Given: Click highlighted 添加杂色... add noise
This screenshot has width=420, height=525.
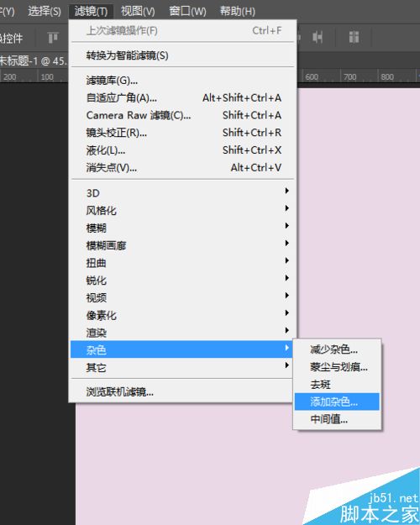Looking at the screenshot, I should tap(337, 402).
